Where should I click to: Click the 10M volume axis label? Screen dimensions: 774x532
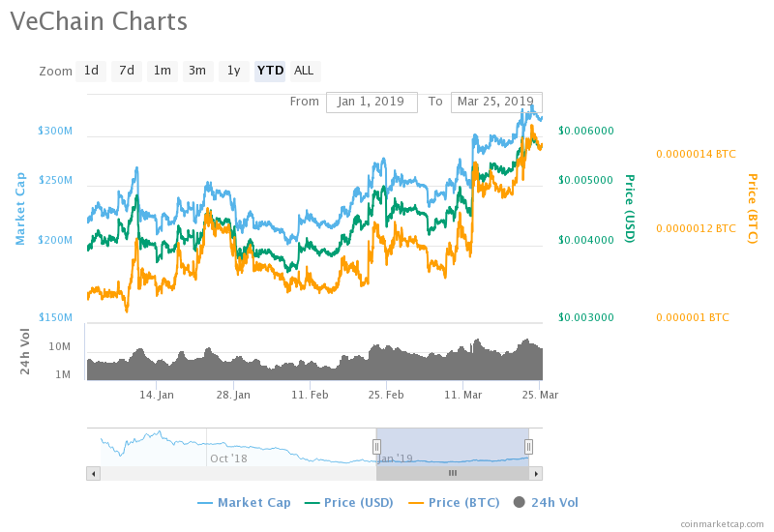60,347
